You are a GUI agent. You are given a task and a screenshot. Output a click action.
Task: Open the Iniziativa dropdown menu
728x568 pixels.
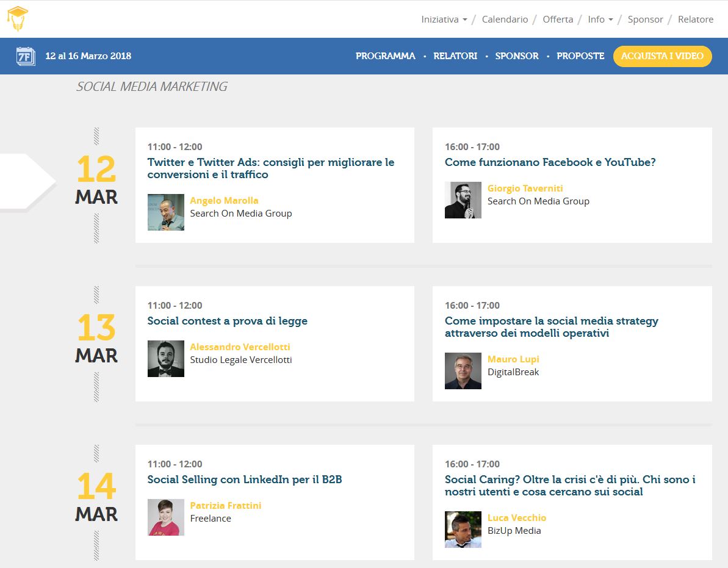pos(444,20)
